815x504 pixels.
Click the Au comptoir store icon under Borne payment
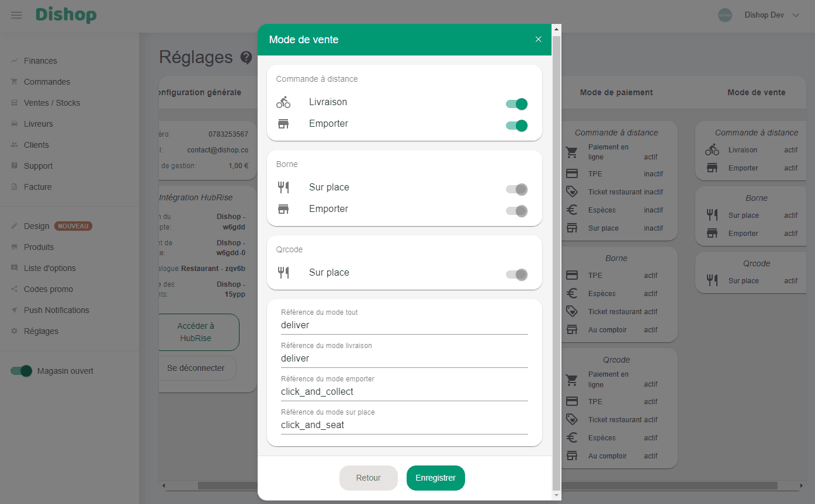tap(572, 330)
